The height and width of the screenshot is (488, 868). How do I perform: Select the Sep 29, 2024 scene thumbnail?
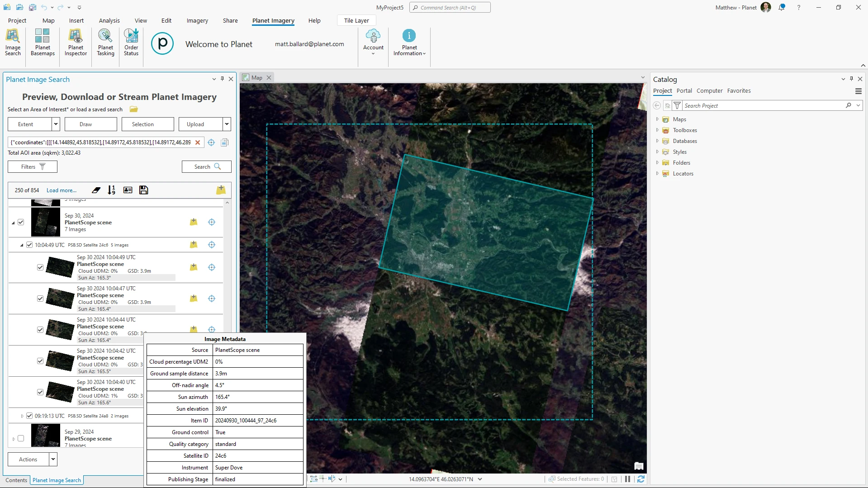(x=45, y=435)
